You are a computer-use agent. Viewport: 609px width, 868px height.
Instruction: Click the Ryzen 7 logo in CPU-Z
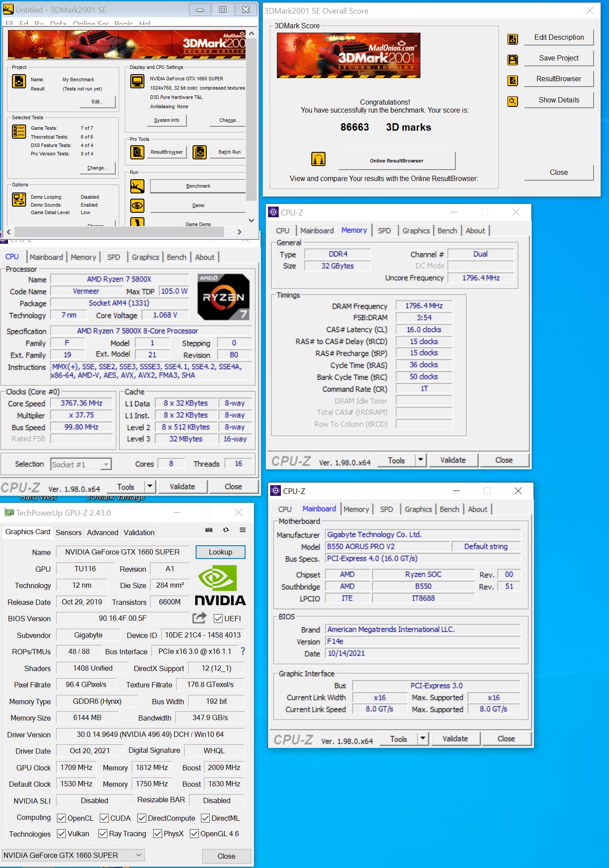pyautogui.click(x=223, y=297)
